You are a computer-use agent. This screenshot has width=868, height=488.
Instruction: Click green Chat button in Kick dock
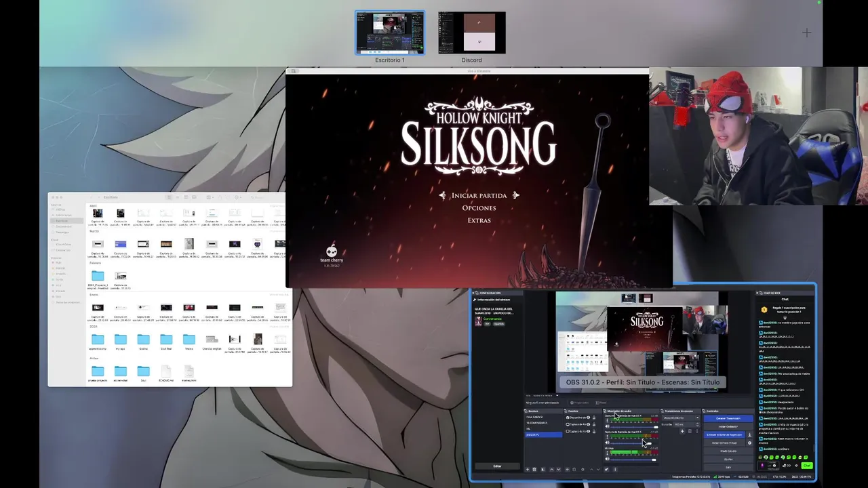pos(806,466)
